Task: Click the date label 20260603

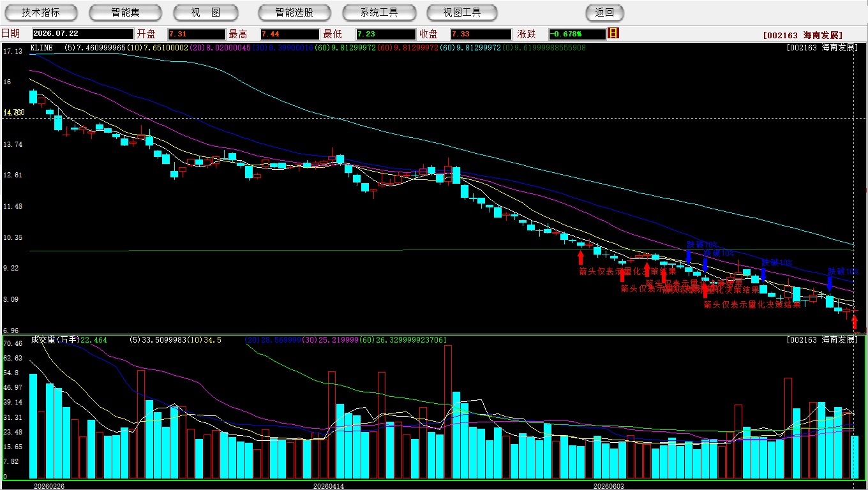Action: (609, 486)
